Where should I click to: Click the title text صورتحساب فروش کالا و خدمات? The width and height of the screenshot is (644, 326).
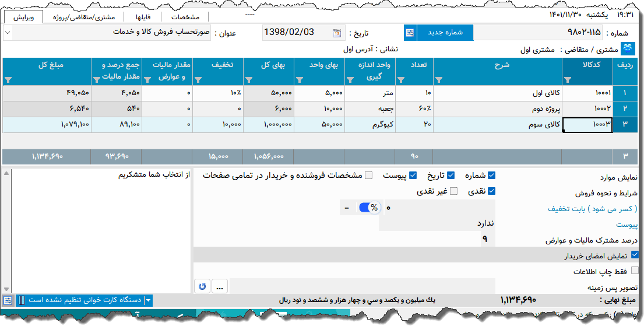point(161,32)
